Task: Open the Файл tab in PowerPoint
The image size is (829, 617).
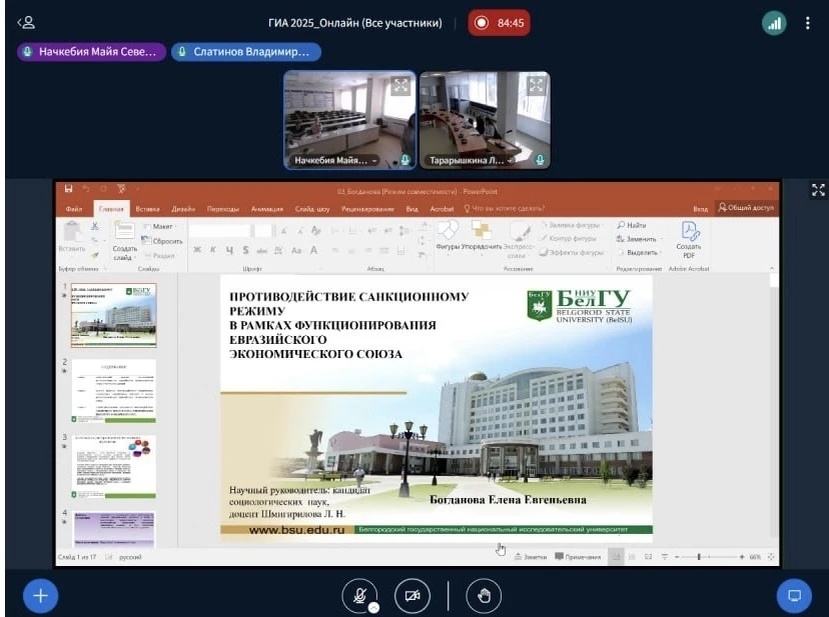Action: tap(74, 209)
